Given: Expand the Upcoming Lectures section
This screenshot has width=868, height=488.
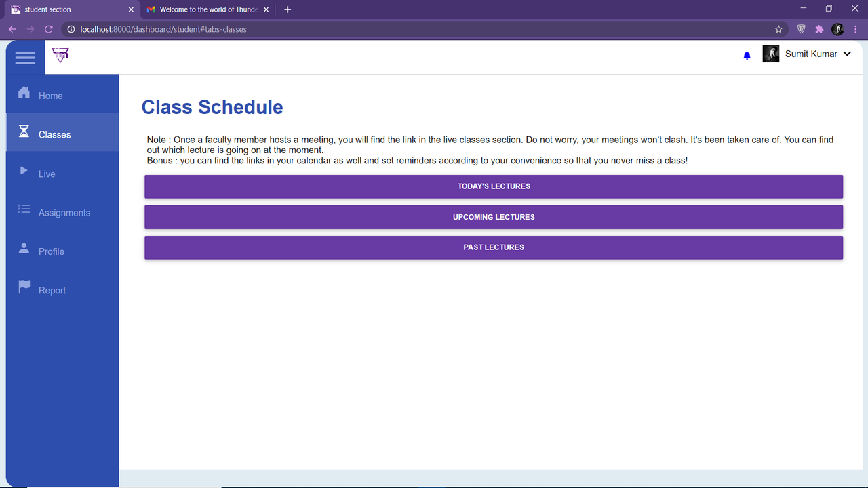Looking at the screenshot, I should [x=494, y=216].
